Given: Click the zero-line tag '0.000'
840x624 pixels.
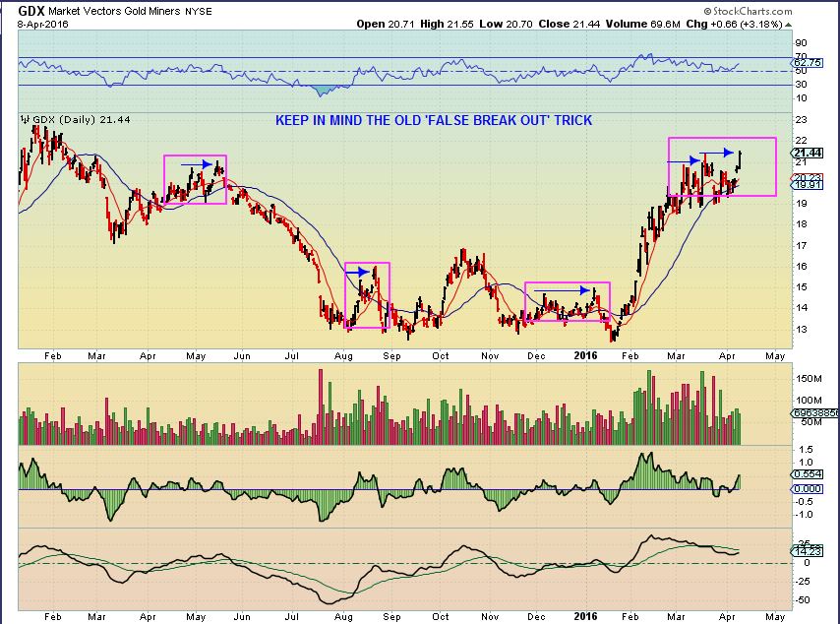Looking at the screenshot, I should tap(807, 489).
